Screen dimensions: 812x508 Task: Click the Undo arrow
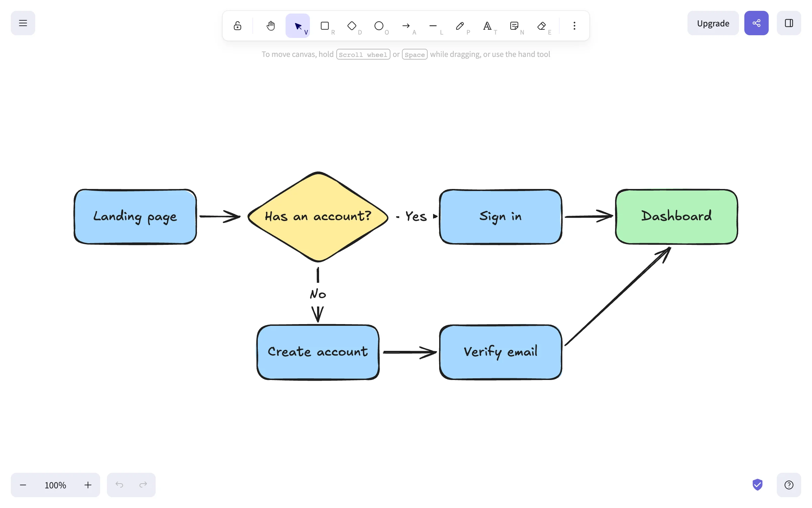pyautogui.click(x=119, y=485)
